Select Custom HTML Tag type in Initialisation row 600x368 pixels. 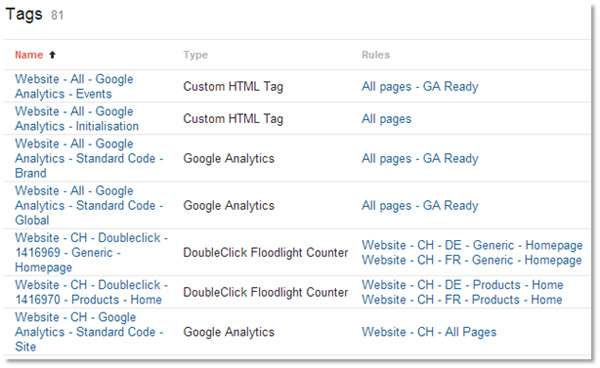pyautogui.click(x=233, y=119)
